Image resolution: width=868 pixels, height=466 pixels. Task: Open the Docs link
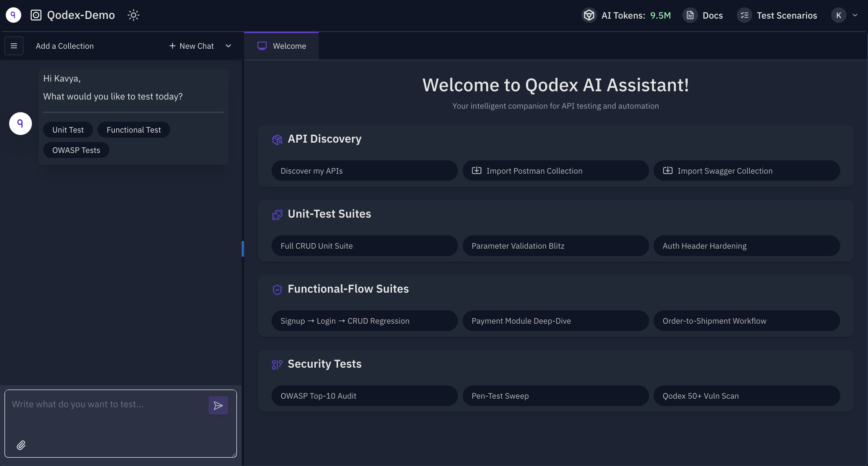tap(713, 15)
